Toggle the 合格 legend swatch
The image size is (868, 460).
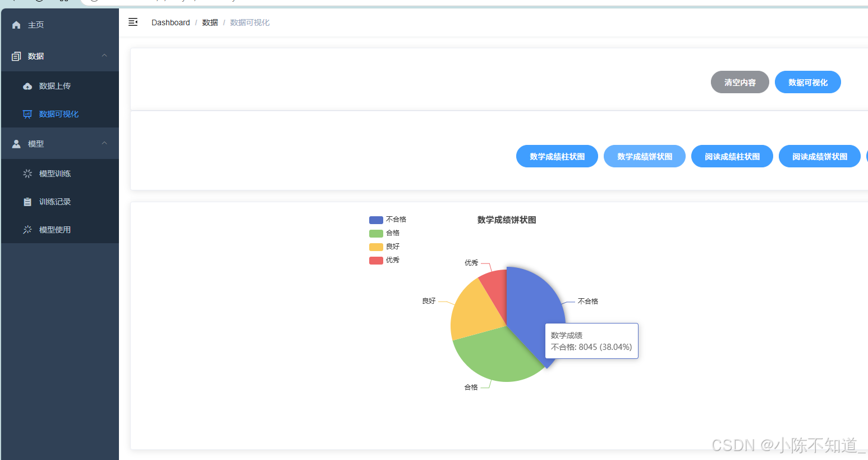376,234
